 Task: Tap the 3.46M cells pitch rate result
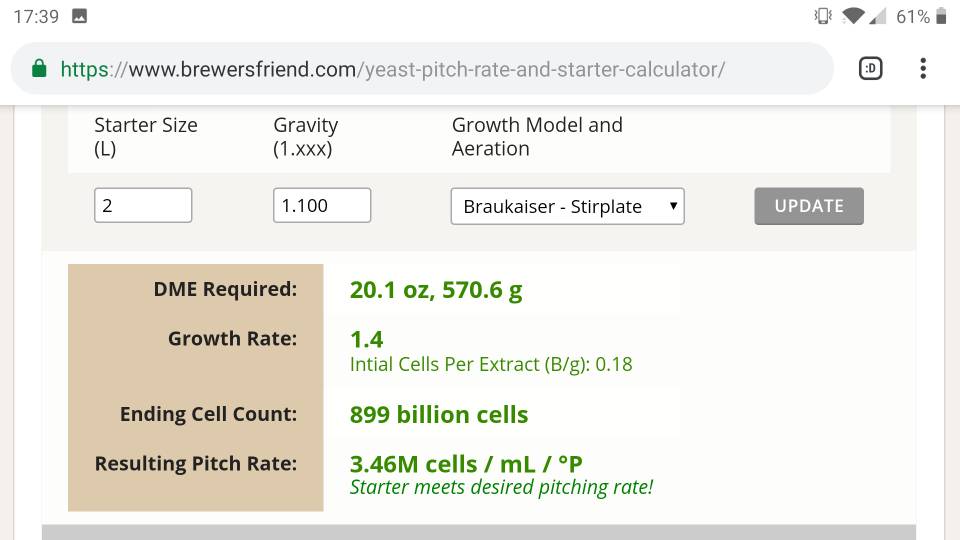click(466, 465)
